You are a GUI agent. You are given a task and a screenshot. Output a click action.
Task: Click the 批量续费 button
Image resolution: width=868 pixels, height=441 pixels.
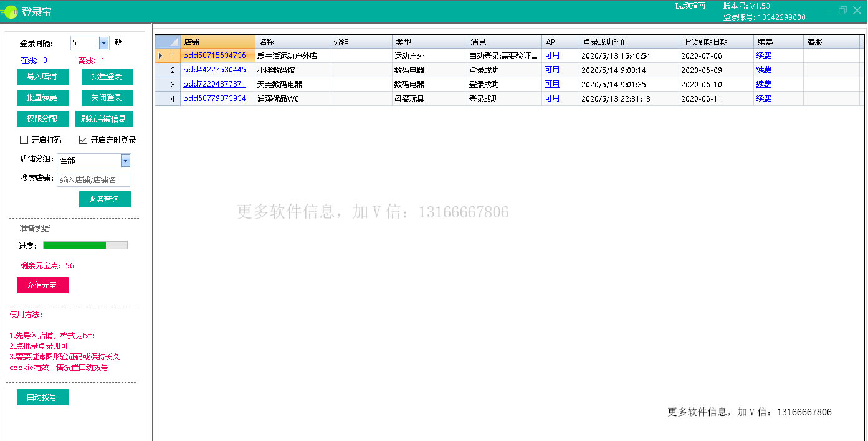42,98
